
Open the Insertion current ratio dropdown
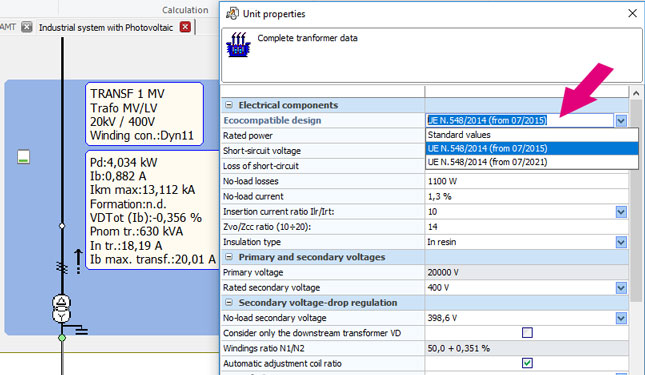[x=621, y=212]
